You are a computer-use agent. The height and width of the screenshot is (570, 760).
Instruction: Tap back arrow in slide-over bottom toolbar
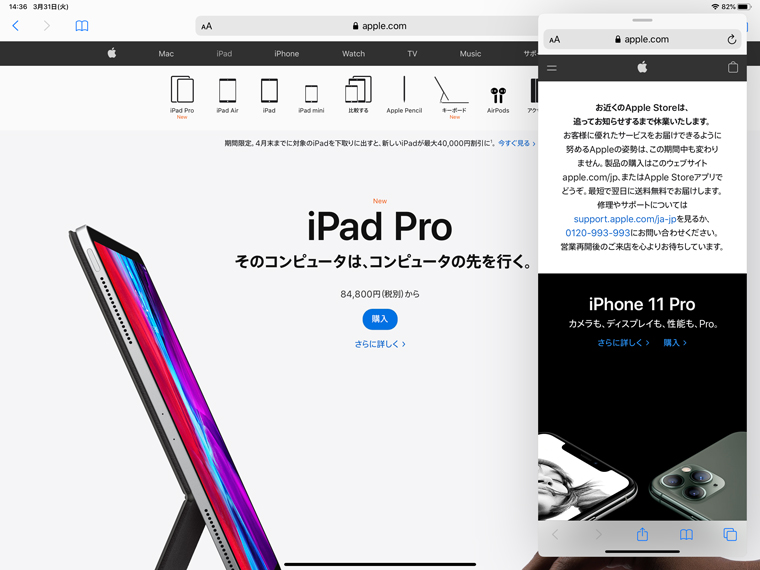pos(555,534)
